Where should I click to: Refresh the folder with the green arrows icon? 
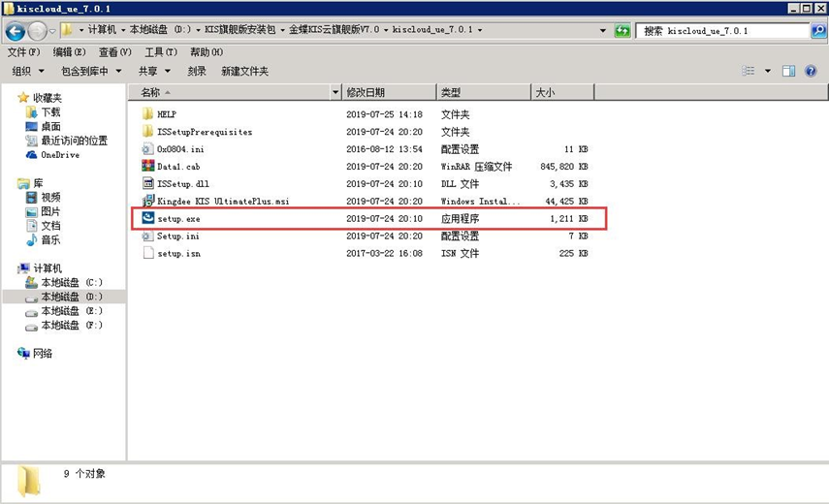pyautogui.click(x=622, y=31)
